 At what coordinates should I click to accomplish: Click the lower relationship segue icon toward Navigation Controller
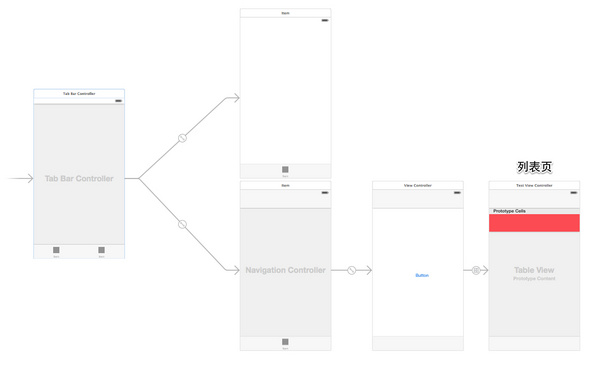pyautogui.click(x=183, y=224)
